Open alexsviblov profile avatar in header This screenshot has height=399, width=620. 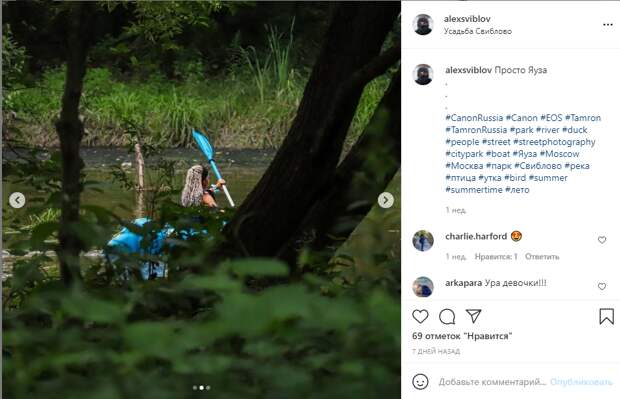pyautogui.click(x=423, y=25)
